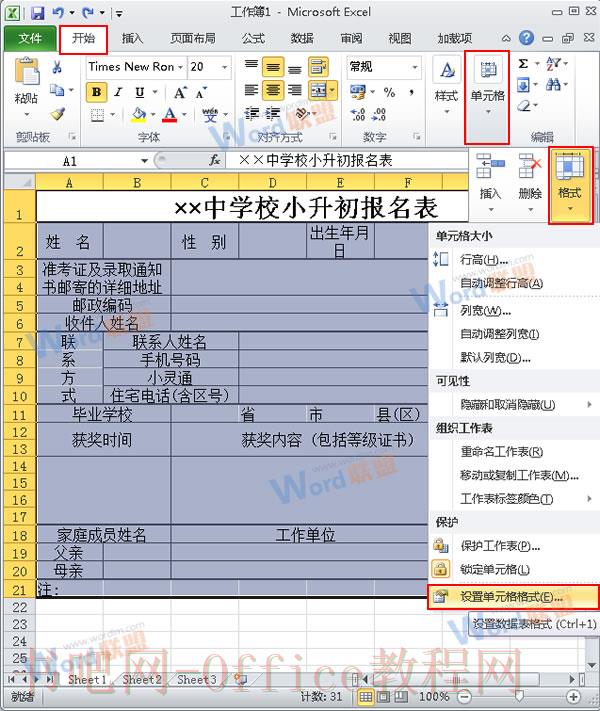
Task: Select the Sheet2 worksheet tab
Action: (141, 679)
